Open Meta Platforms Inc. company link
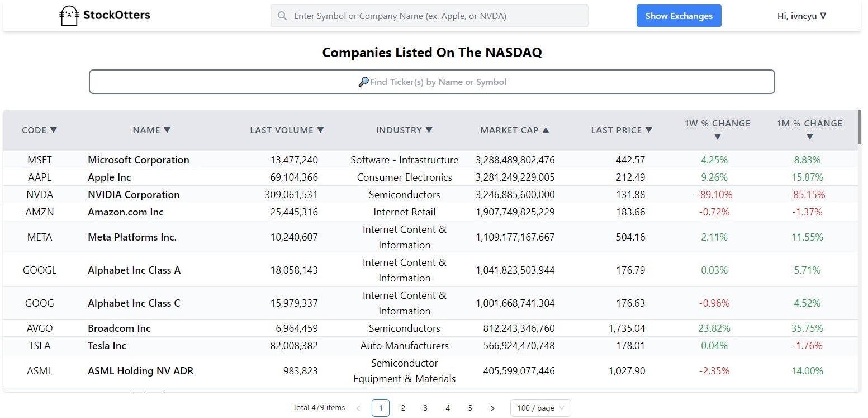The width and height of the screenshot is (868, 418). click(x=132, y=237)
